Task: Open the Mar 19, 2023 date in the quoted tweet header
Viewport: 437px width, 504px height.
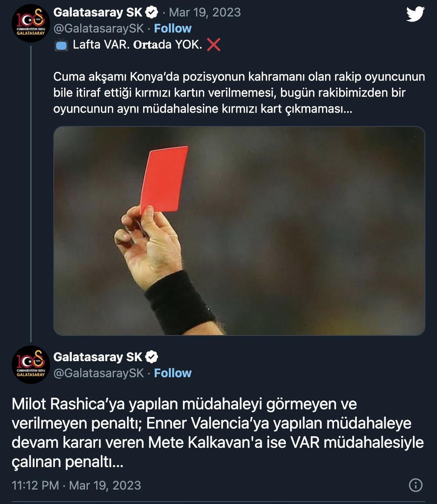Action: pyautogui.click(x=205, y=12)
